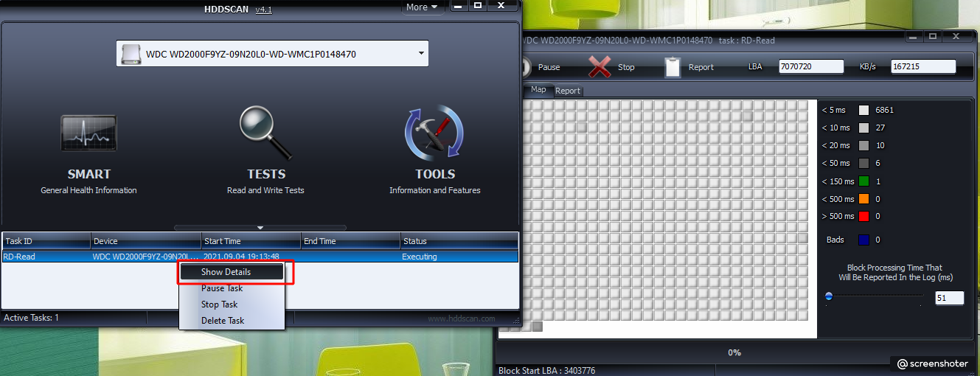
Task: Click the KB/s value field
Action: [x=923, y=66]
